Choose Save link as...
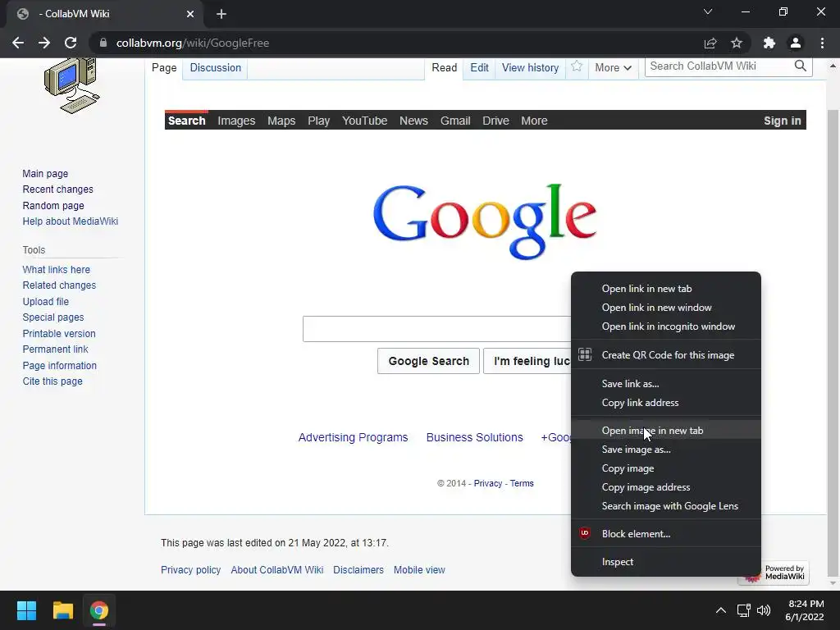840x630 pixels. tap(666, 384)
